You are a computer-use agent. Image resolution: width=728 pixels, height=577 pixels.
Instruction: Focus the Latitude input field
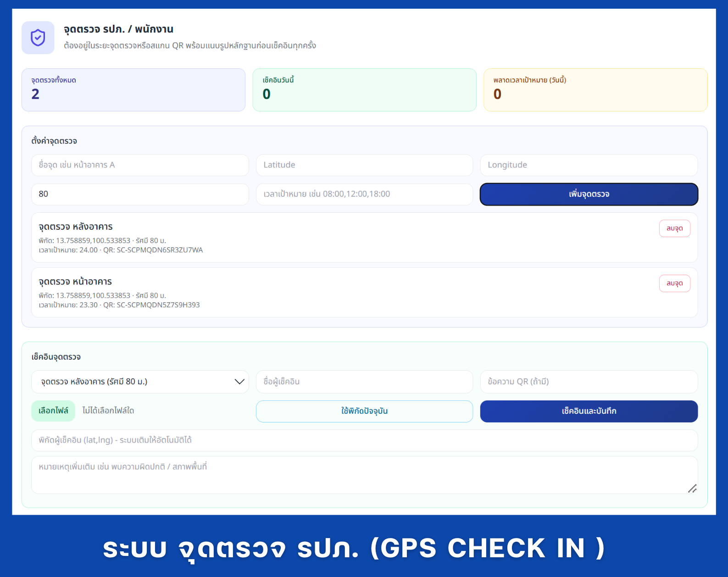364,165
